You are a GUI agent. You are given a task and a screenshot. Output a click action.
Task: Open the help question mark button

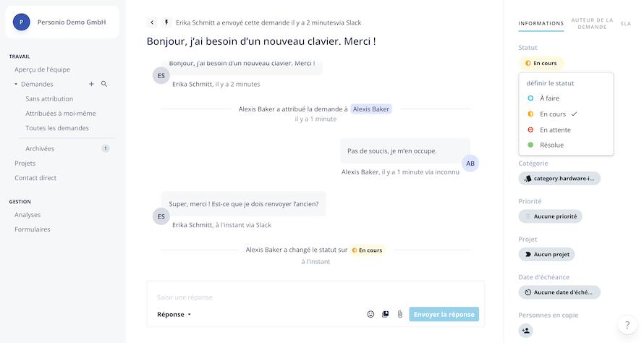coord(627,324)
